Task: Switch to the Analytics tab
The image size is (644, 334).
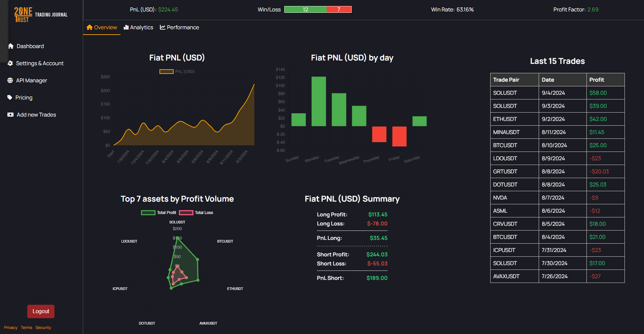Action: coord(138,27)
